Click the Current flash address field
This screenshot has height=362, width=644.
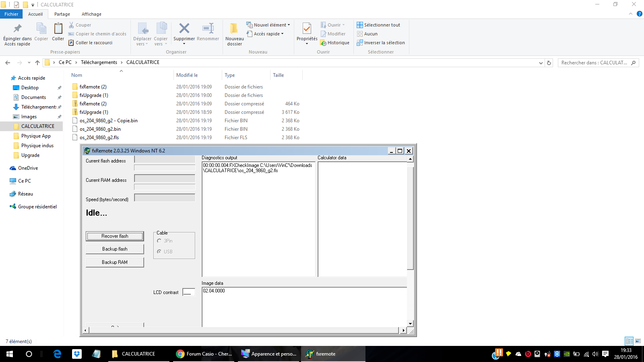click(x=165, y=160)
